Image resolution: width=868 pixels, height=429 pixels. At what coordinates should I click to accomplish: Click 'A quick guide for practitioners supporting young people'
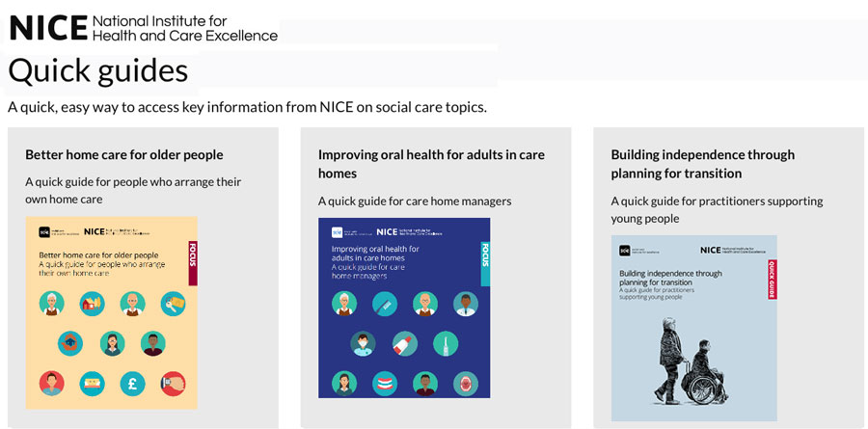pyautogui.click(x=717, y=210)
